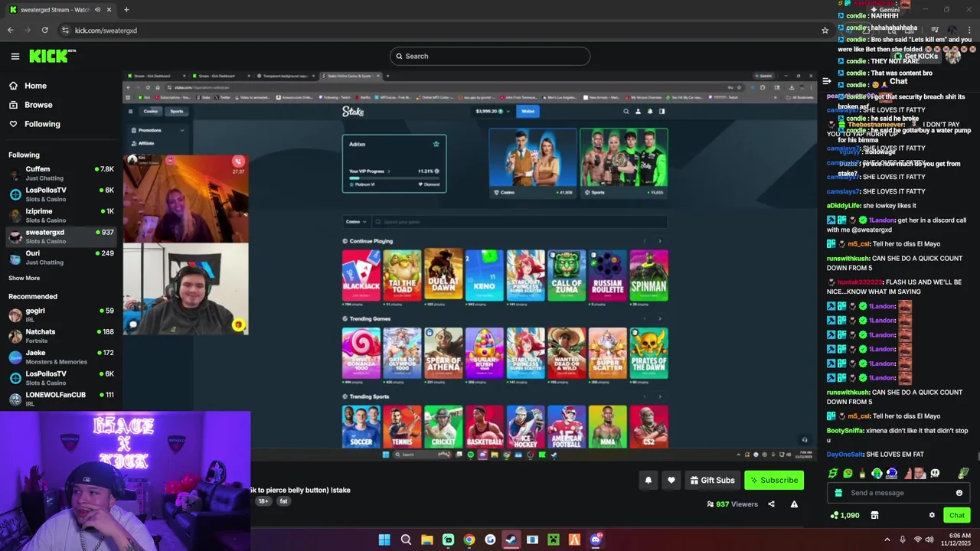Click the Send a message chat field
The height and width of the screenshot is (551, 980).
pos(898,493)
